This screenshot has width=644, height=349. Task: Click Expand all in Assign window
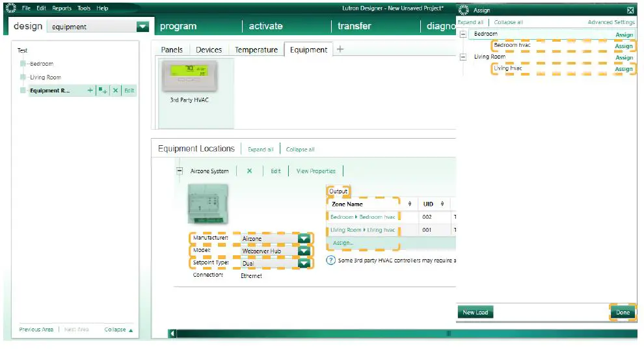[x=470, y=22]
